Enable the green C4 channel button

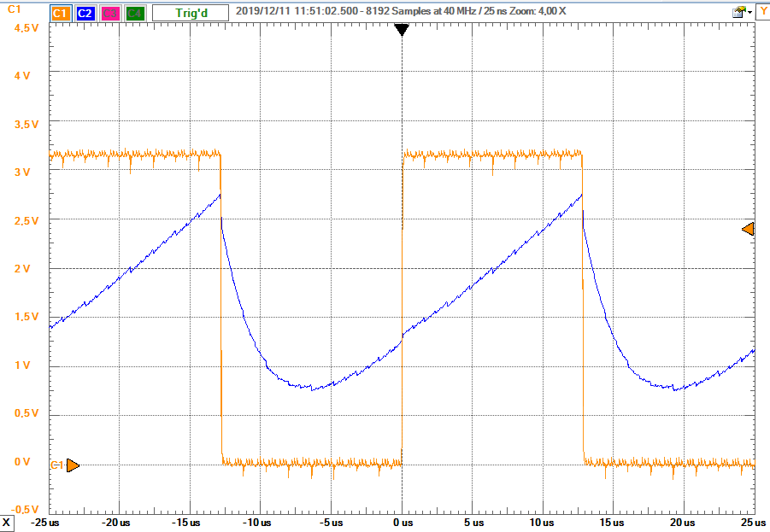134,13
